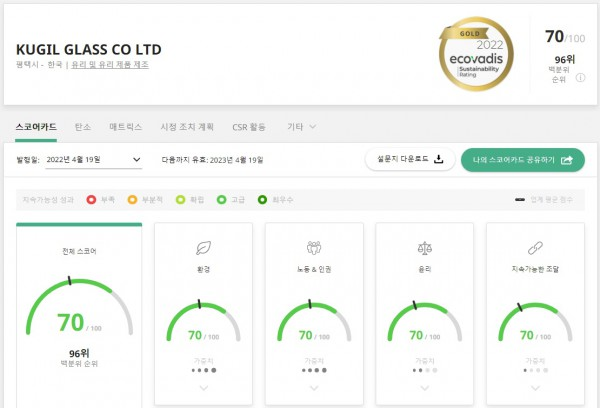Click the 96위 rank under overall gauge

click(x=79, y=353)
